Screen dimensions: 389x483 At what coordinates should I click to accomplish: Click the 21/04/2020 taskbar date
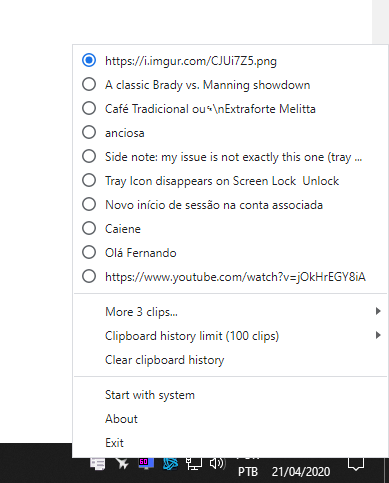click(x=301, y=472)
